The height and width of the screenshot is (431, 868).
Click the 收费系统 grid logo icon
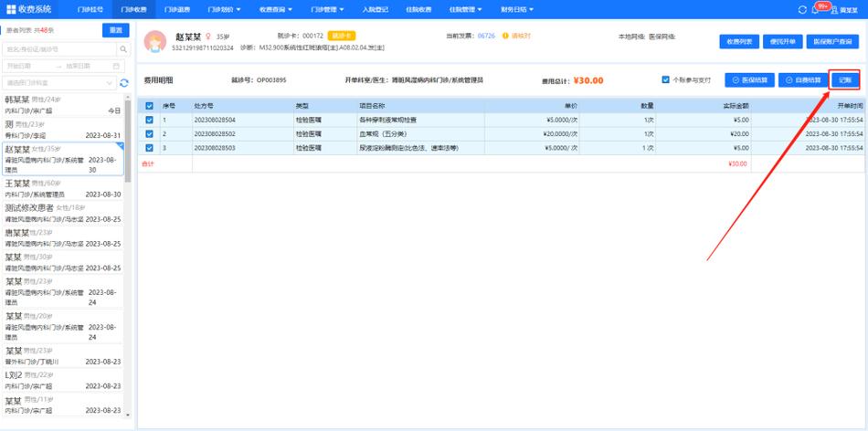(11, 9)
